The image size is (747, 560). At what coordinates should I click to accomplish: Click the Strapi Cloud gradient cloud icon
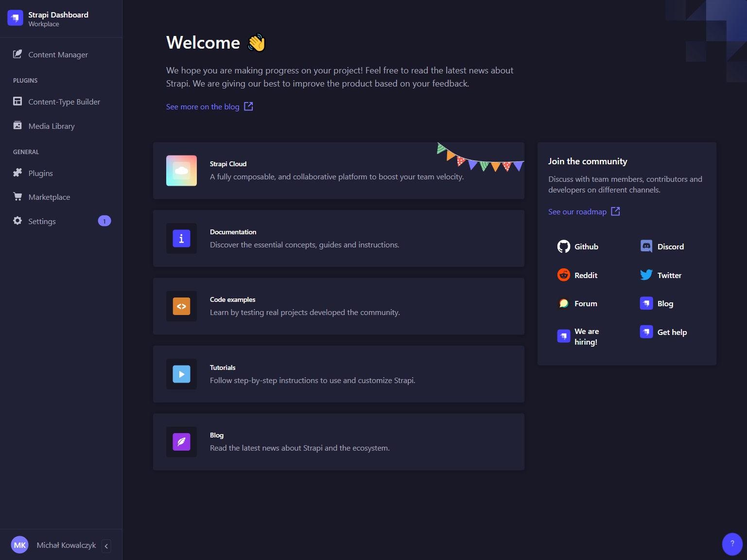[181, 171]
